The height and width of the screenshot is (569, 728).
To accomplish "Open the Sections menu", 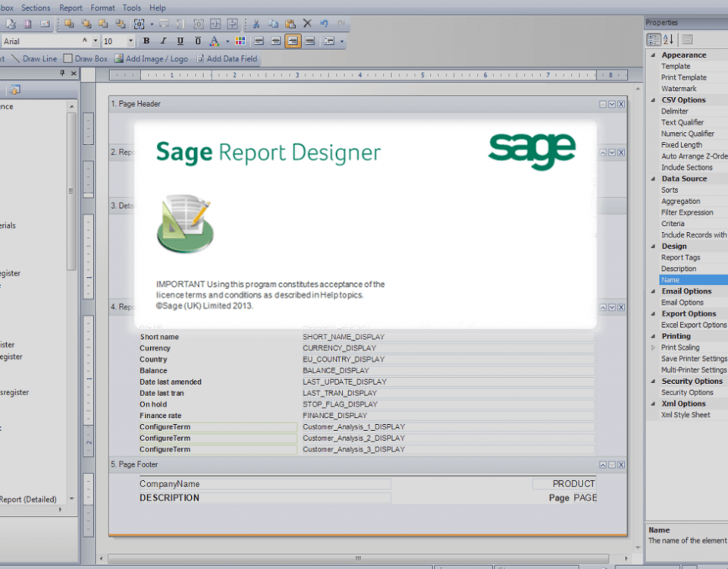I will (x=36, y=8).
